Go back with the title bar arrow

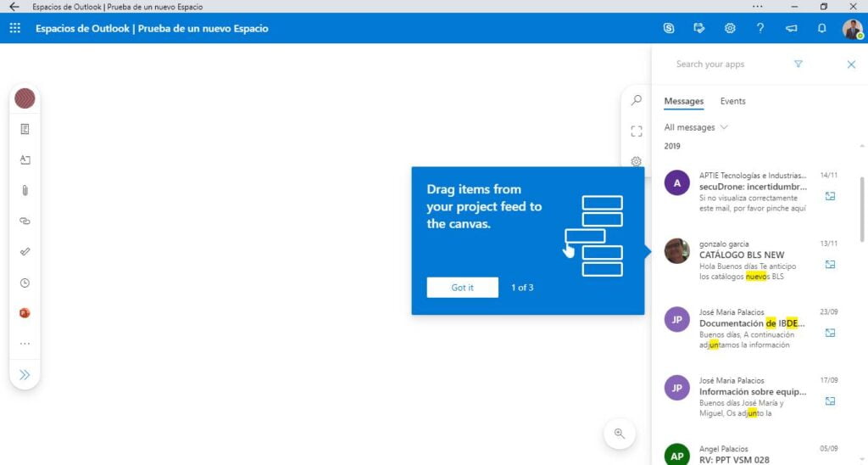pos(14,7)
